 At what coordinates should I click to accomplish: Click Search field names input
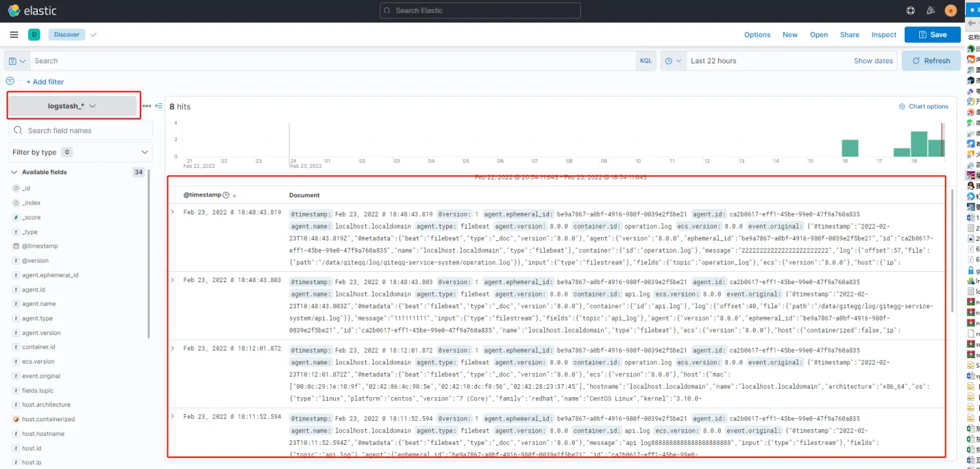[80, 131]
